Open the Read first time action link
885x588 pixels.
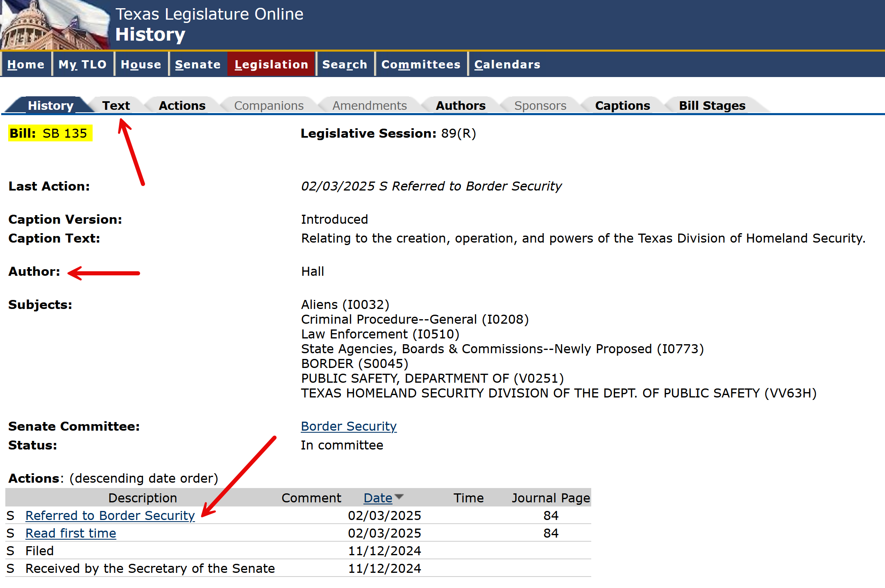tap(70, 533)
